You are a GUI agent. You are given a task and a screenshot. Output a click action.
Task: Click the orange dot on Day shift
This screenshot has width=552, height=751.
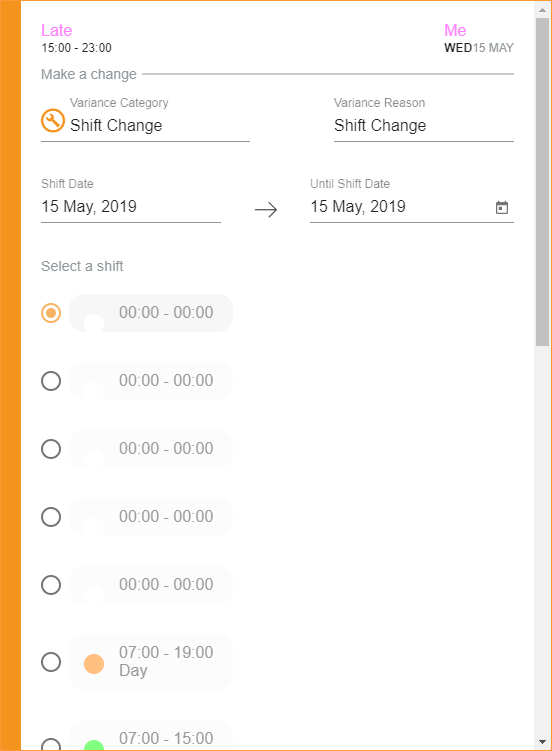click(x=94, y=664)
